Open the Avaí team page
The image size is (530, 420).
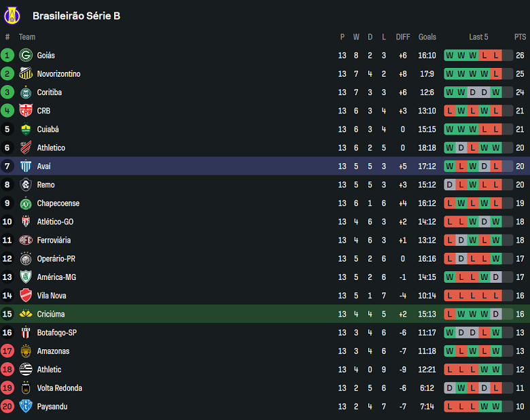tap(44, 166)
